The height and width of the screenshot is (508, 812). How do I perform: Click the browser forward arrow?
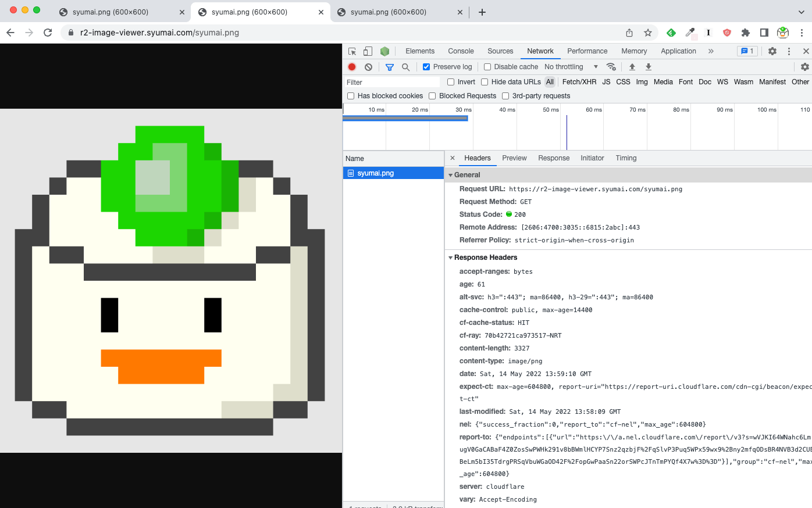pos(29,33)
